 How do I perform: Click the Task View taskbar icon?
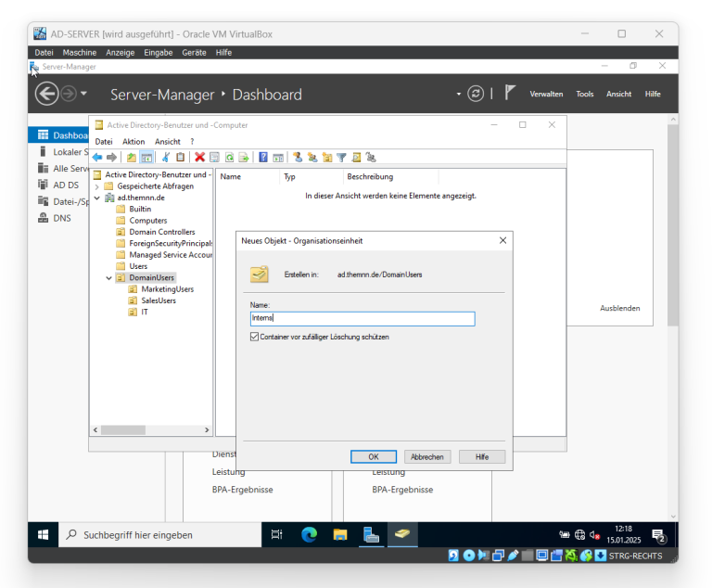click(276, 535)
